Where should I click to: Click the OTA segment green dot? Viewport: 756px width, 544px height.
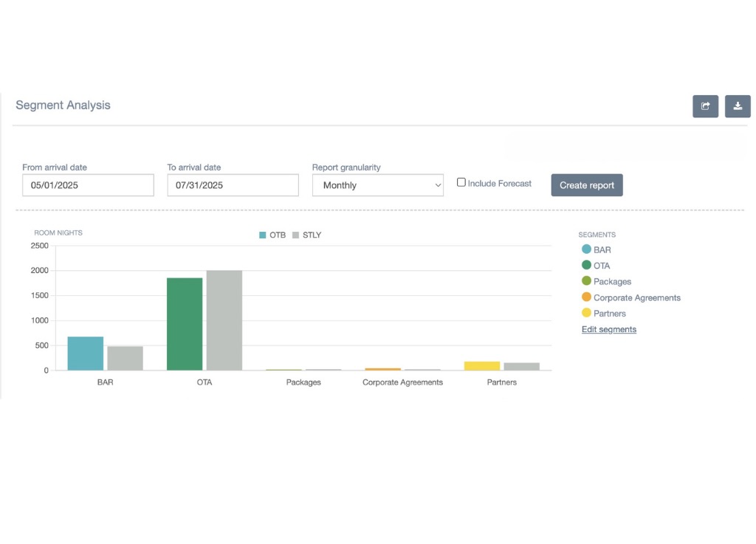pyautogui.click(x=586, y=266)
